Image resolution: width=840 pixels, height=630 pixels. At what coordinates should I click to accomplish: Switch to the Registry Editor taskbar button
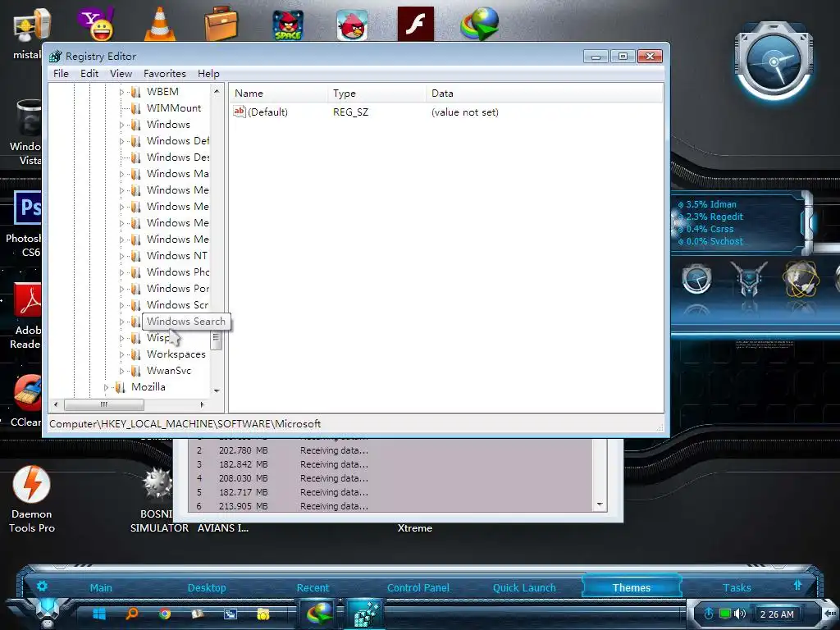366,614
